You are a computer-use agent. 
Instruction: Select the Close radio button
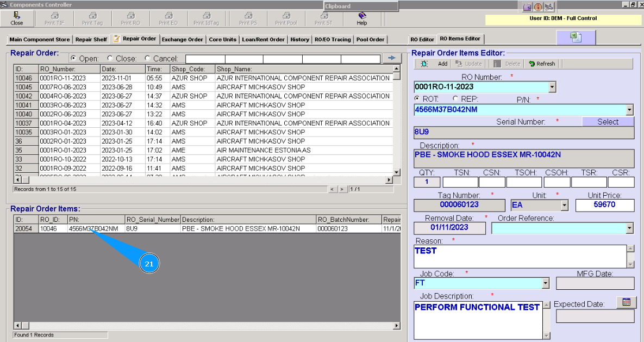point(110,58)
